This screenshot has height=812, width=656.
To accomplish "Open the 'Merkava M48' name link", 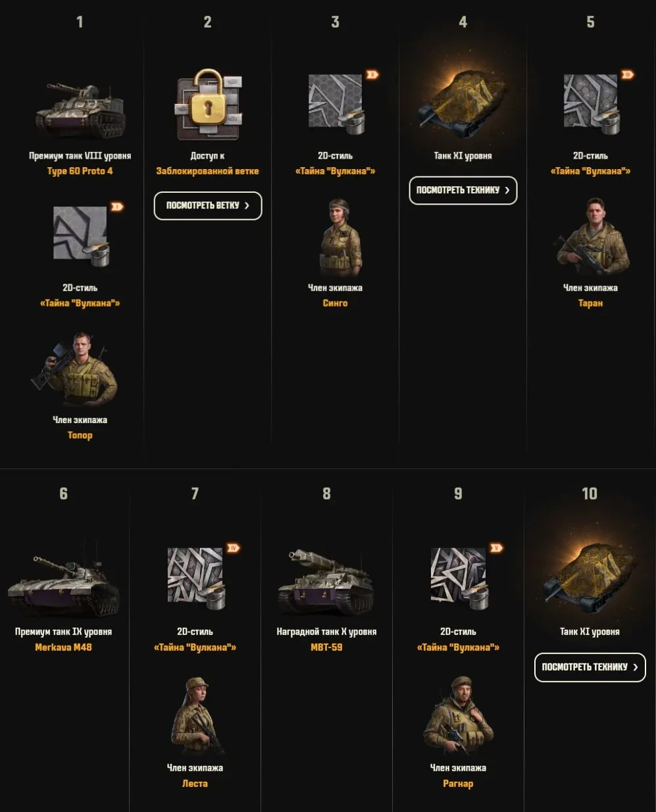I will tap(63, 647).
